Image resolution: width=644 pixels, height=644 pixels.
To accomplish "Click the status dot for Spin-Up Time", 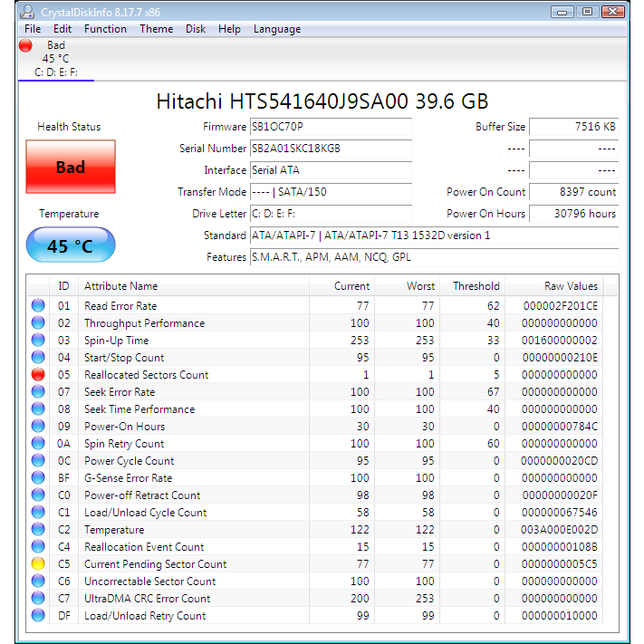I will pos(38,340).
